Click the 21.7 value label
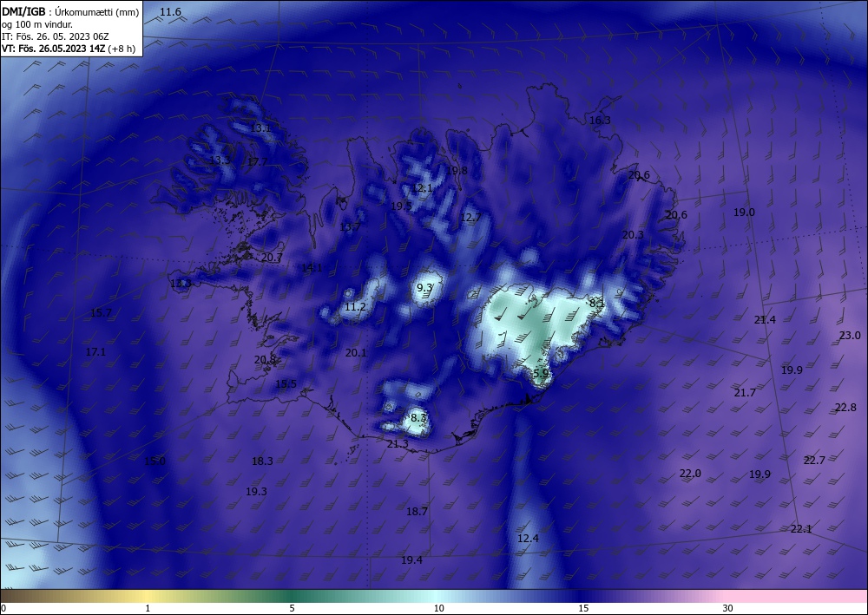 [745, 393]
